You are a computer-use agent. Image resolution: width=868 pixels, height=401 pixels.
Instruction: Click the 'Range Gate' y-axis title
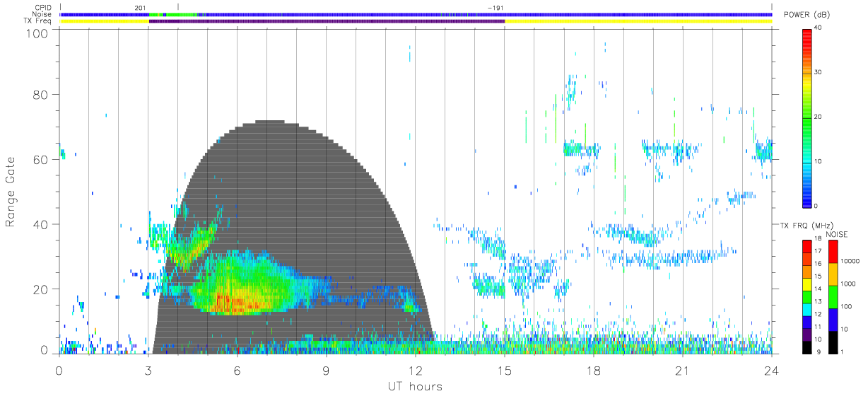click(11, 192)
